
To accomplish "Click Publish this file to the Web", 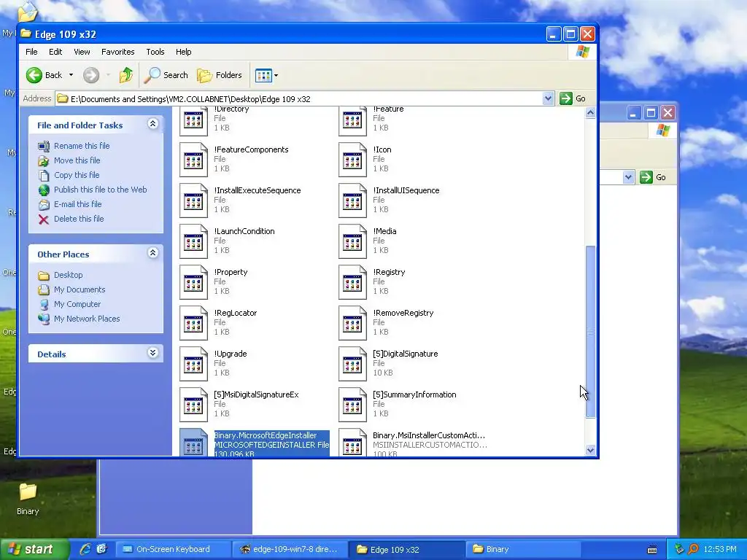I will 100,190.
